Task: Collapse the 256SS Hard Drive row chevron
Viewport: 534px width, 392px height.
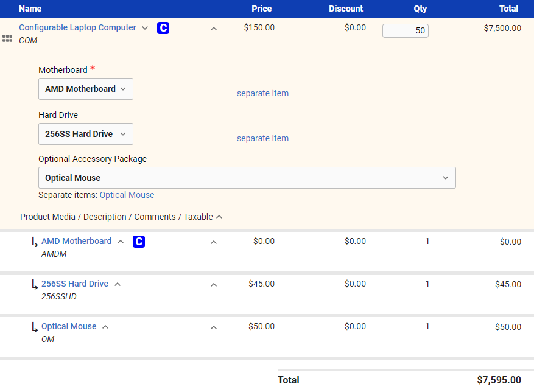Action: click(214, 284)
